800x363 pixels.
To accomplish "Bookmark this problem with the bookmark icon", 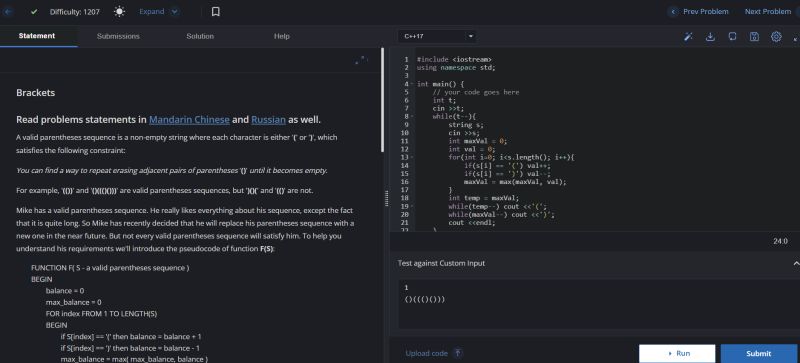I will (215, 11).
